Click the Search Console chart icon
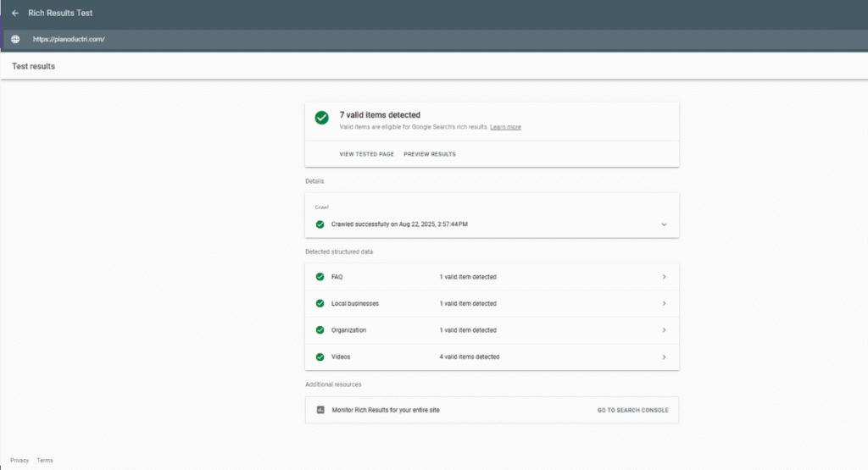The width and height of the screenshot is (868, 470). [x=320, y=410]
